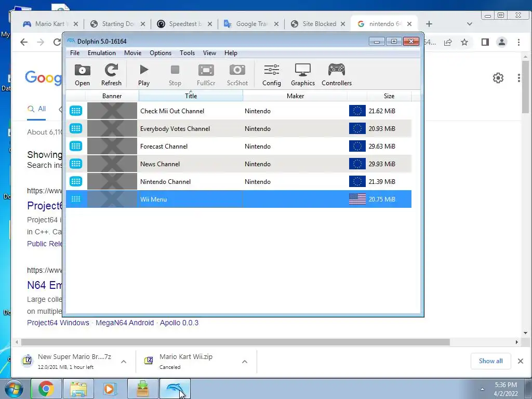This screenshot has width=532, height=399.
Task: Click banner thumbnail of News Channel
Action: [x=112, y=164]
